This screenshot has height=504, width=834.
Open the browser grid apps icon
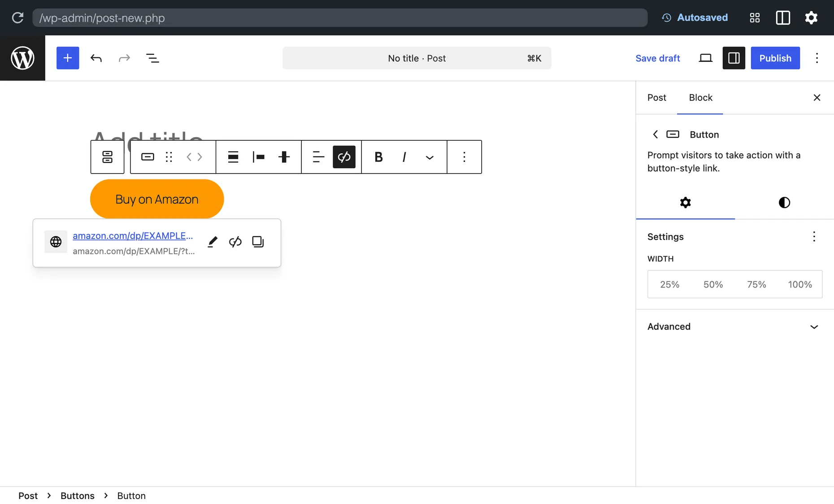(755, 17)
